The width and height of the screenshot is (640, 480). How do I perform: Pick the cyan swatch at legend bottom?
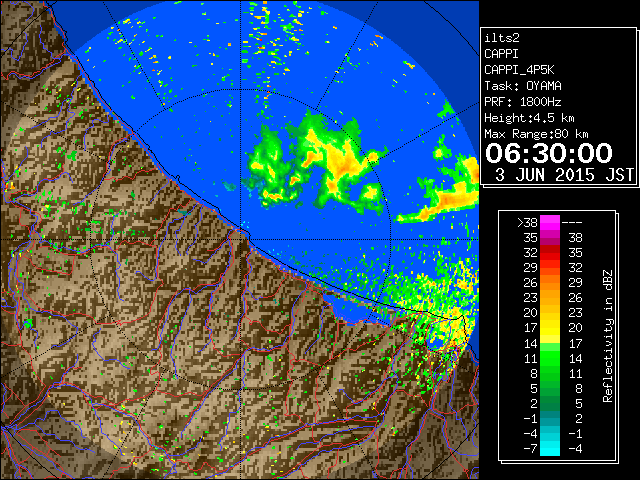[550, 449]
